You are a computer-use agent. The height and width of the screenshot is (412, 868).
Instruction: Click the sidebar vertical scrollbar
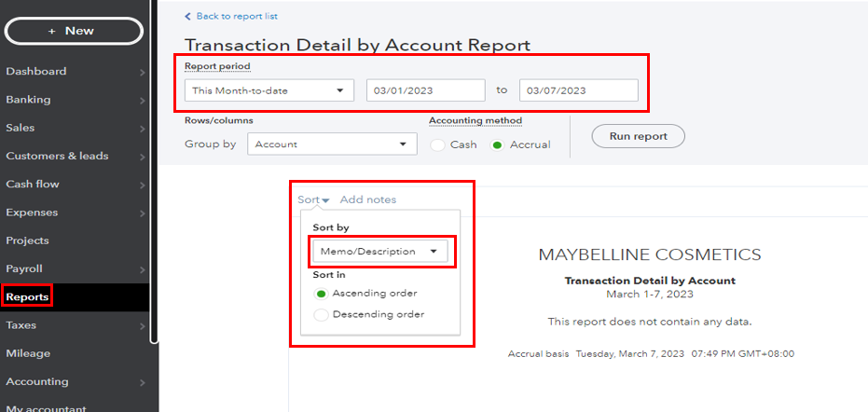pyautogui.click(x=154, y=172)
